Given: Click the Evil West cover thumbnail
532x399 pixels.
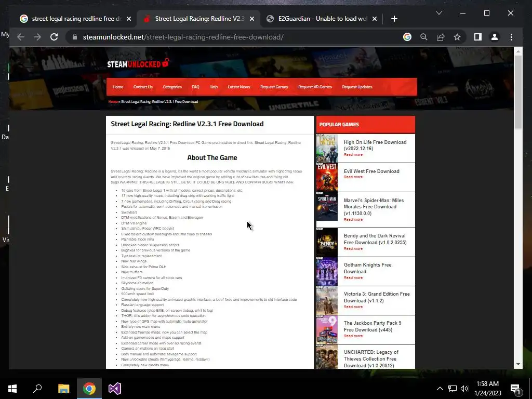Looking at the screenshot, I should coord(327,178).
